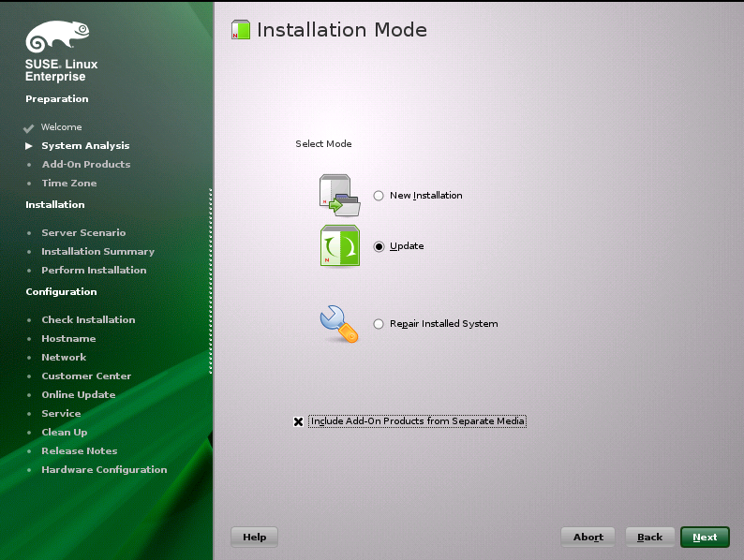This screenshot has width=744, height=560.
Task: Click the Welcome step in the sidebar
Action: (61, 127)
